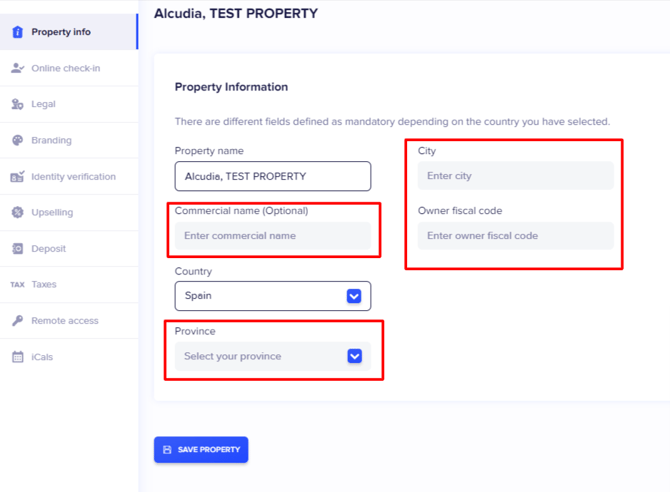
Task: Click the Owner fiscal code field
Action: coord(515,236)
